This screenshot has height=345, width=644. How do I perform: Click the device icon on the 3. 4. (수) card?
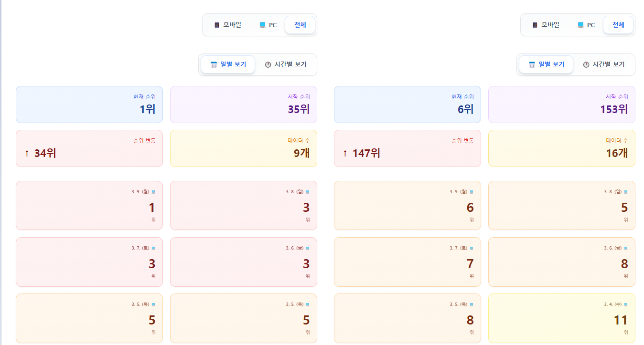[626, 304]
